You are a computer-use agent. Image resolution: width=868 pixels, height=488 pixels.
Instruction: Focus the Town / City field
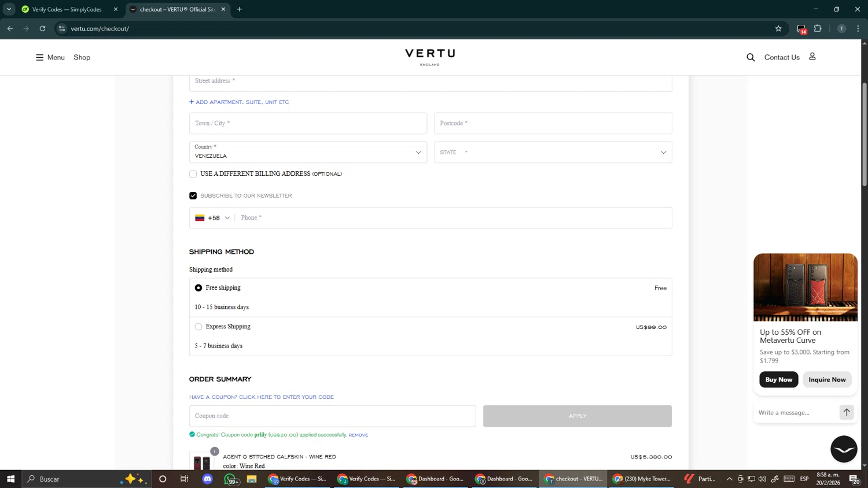point(308,123)
